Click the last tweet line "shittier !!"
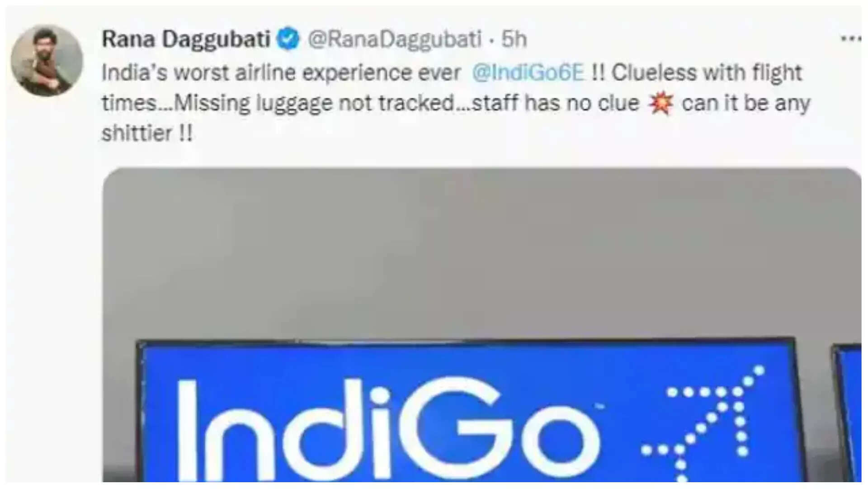Screen dimensions: 868x489 pyautogui.click(x=147, y=133)
